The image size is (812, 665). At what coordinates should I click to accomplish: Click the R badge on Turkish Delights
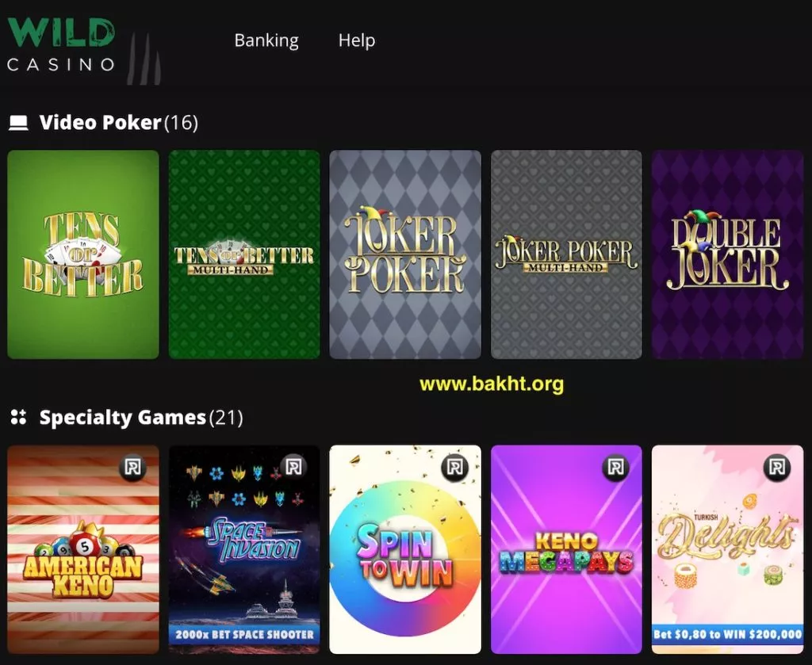click(x=777, y=468)
